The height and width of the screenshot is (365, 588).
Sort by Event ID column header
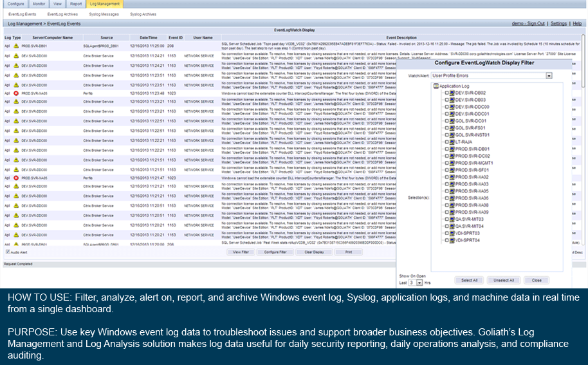[x=176, y=37]
